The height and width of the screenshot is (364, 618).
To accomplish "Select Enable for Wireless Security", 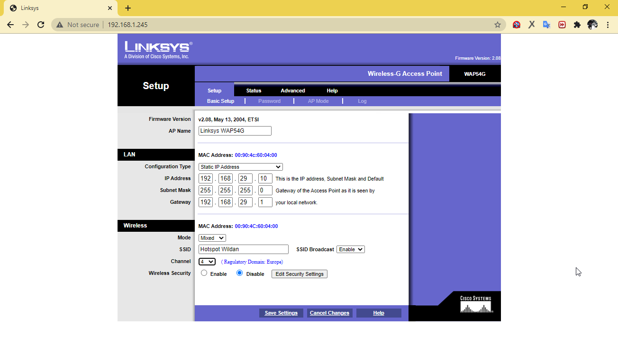I will pos(204,273).
